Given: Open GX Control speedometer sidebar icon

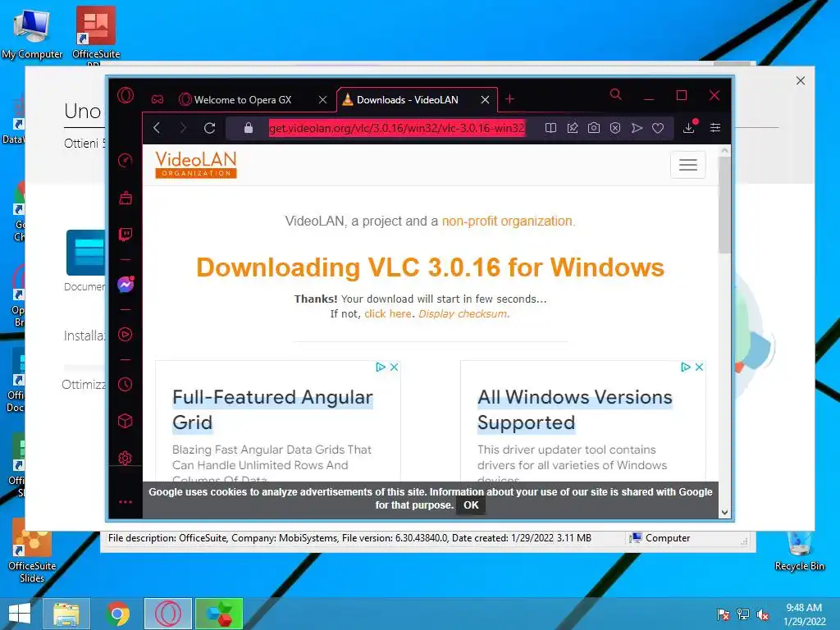Looking at the screenshot, I should 126,160.
